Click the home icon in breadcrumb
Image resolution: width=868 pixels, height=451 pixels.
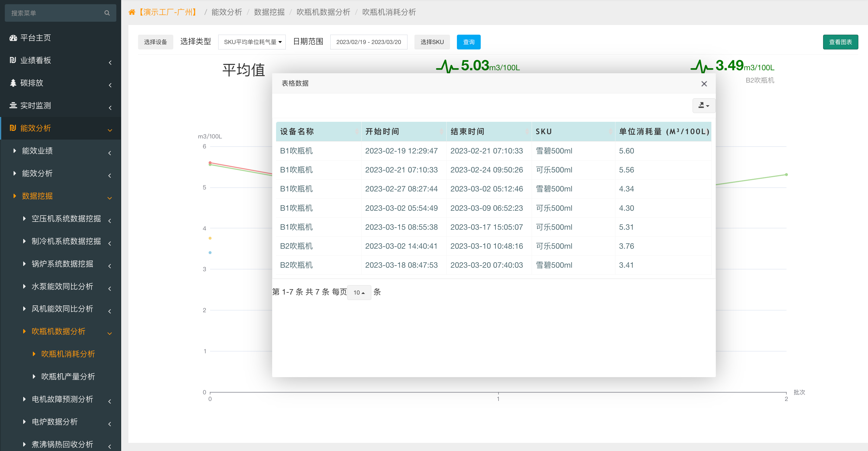click(132, 12)
